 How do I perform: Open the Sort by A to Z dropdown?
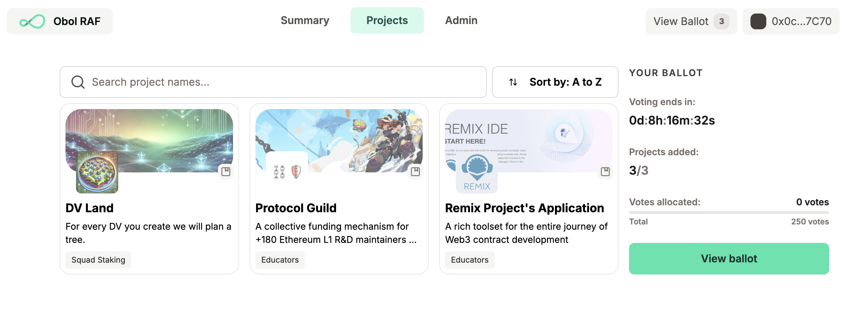click(555, 82)
